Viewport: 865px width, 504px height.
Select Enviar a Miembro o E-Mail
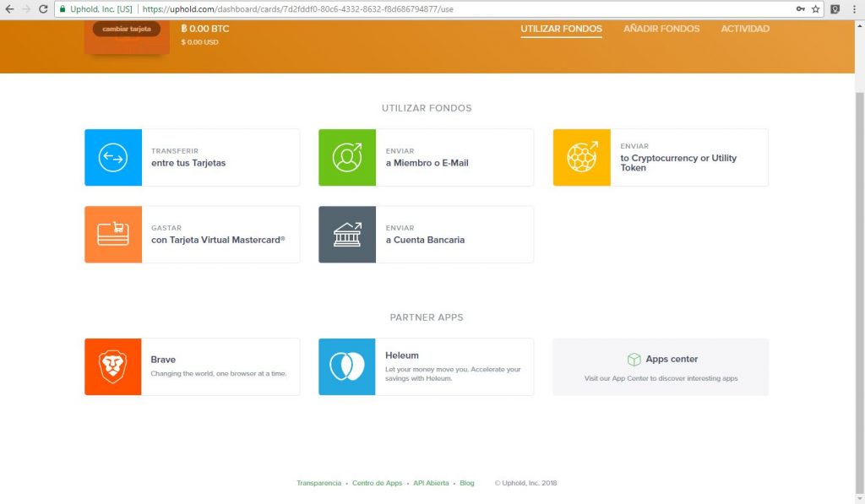click(x=427, y=158)
